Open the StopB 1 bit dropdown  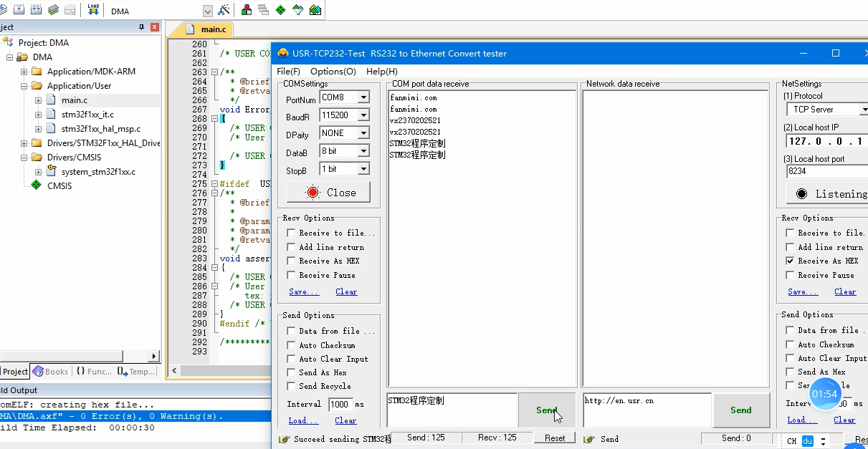click(x=363, y=169)
